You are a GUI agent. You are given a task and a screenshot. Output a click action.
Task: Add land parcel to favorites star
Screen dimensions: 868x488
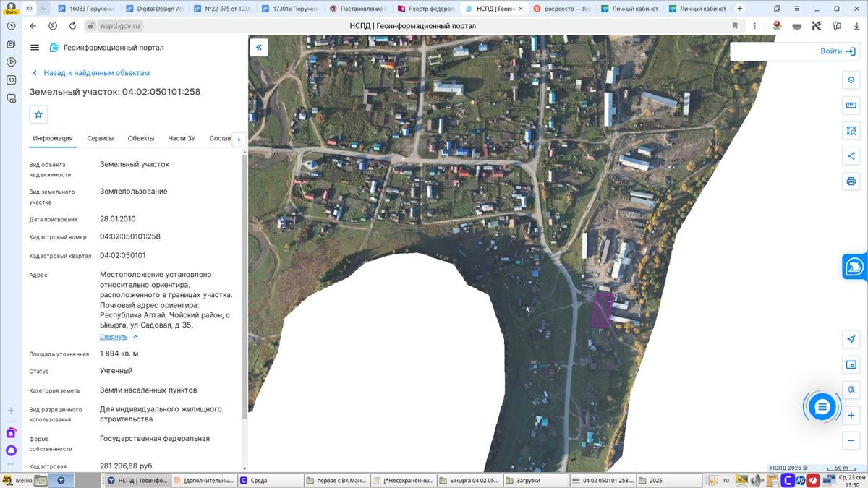tap(38, 114)
